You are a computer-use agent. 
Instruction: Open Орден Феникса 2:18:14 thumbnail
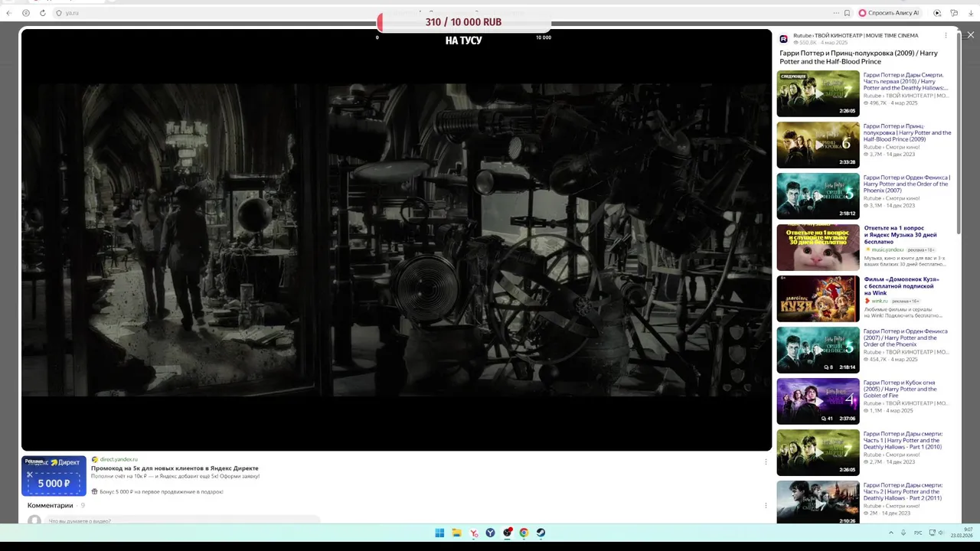point(818,350)
